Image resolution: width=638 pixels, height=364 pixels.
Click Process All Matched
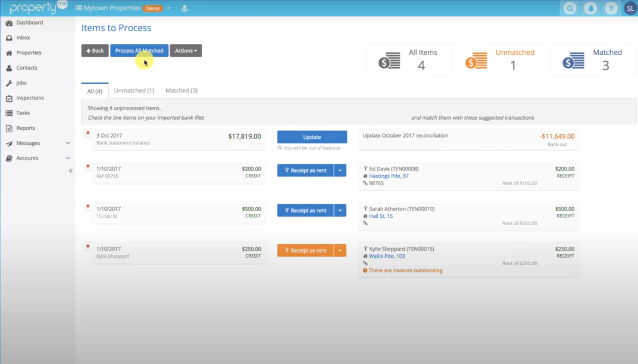pos(139,51)
